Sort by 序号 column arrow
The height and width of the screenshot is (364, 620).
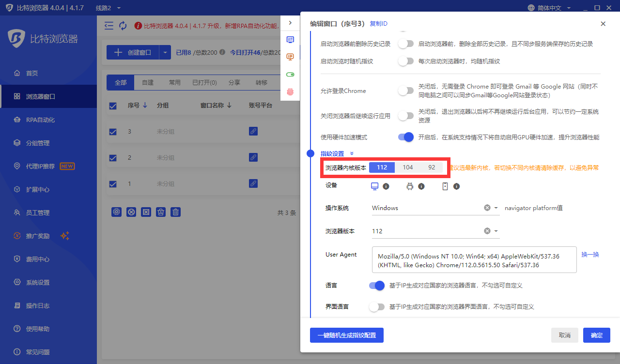pyautogui.click(x=145, y=106)
